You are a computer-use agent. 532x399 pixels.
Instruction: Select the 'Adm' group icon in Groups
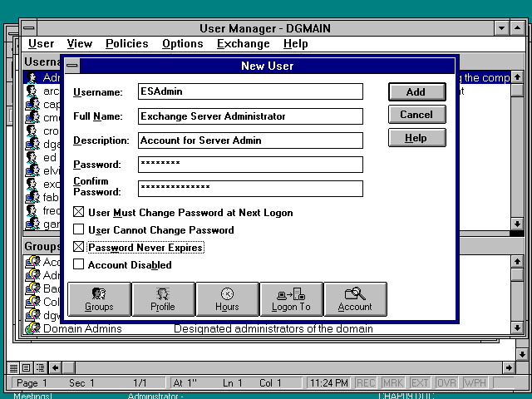33,275
